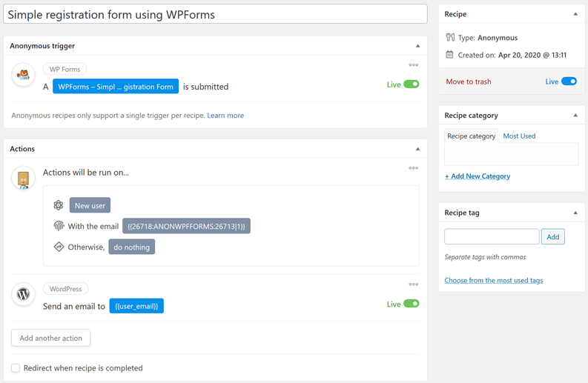Click the recipe title input field
The image size is (588, 383).
point(215,14)
